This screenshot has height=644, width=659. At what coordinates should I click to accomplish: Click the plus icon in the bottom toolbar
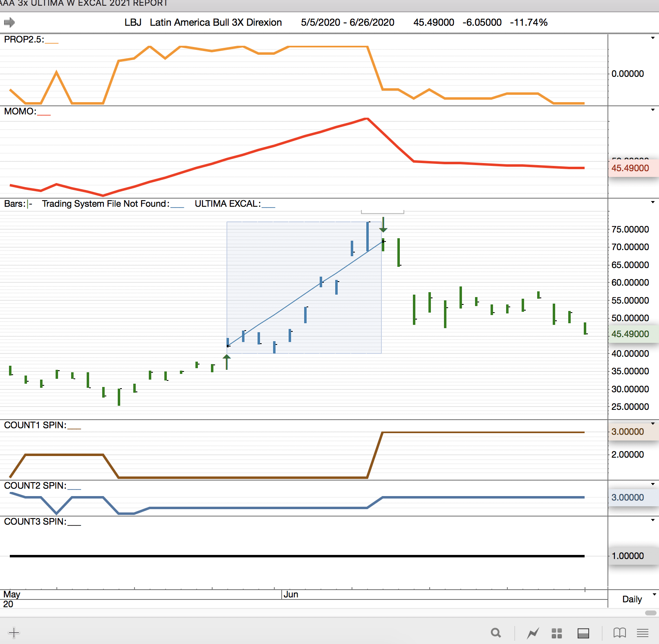pyautogui.click(x=14, y=633)
